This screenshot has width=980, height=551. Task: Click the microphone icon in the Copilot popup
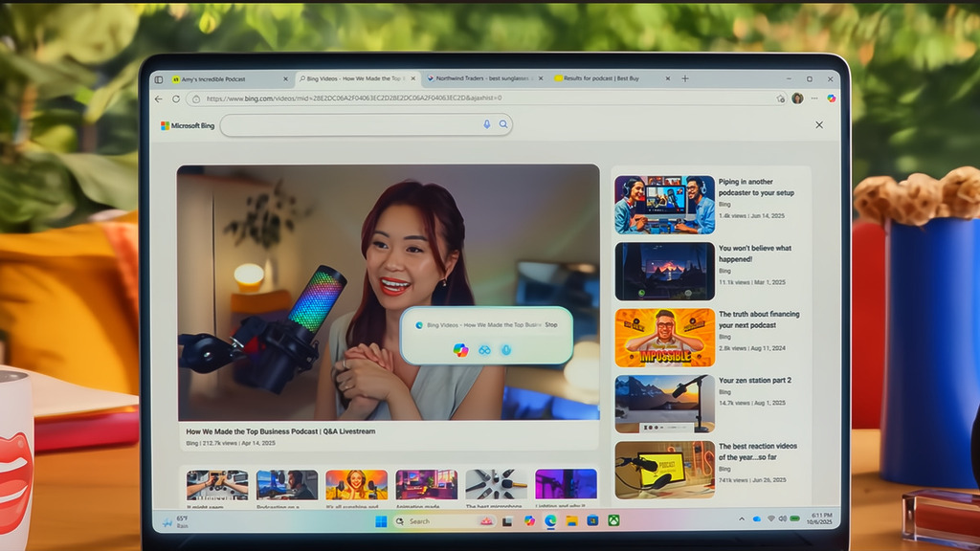506,350
